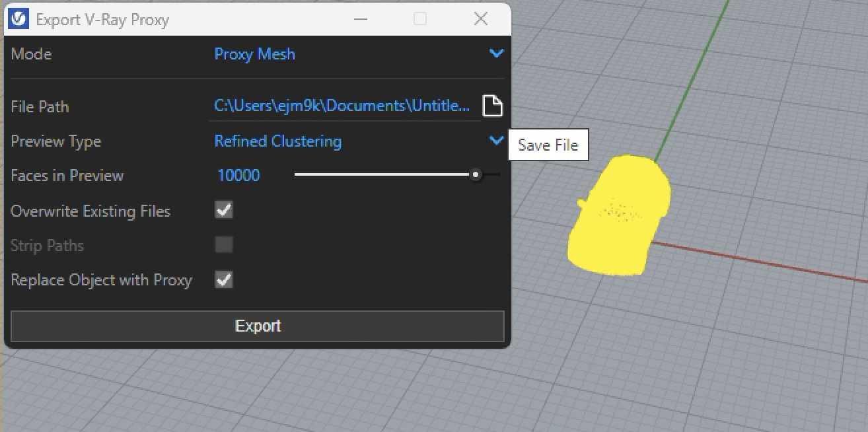Click the Faces in Preview slider handle

tap(475, 175)
